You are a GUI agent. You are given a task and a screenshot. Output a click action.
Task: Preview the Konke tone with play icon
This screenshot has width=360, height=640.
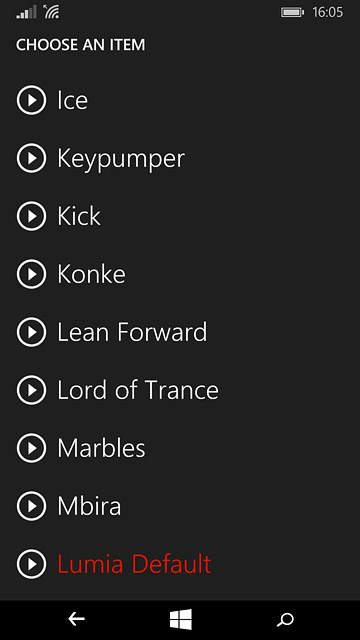[x=31, y=274]
